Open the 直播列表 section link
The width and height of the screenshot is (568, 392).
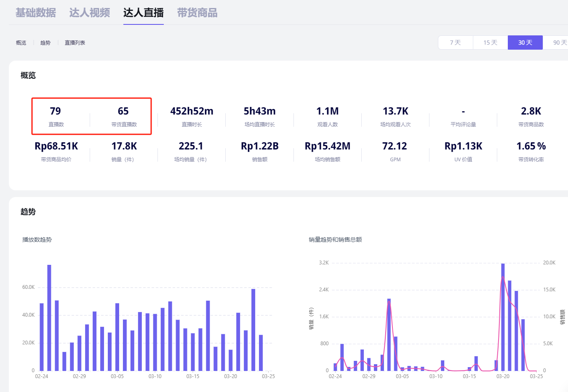point(75,43)
